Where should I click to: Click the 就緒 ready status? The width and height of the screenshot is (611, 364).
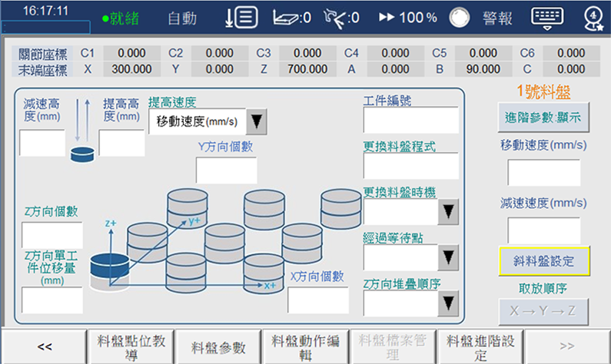(x=121, y=18)
